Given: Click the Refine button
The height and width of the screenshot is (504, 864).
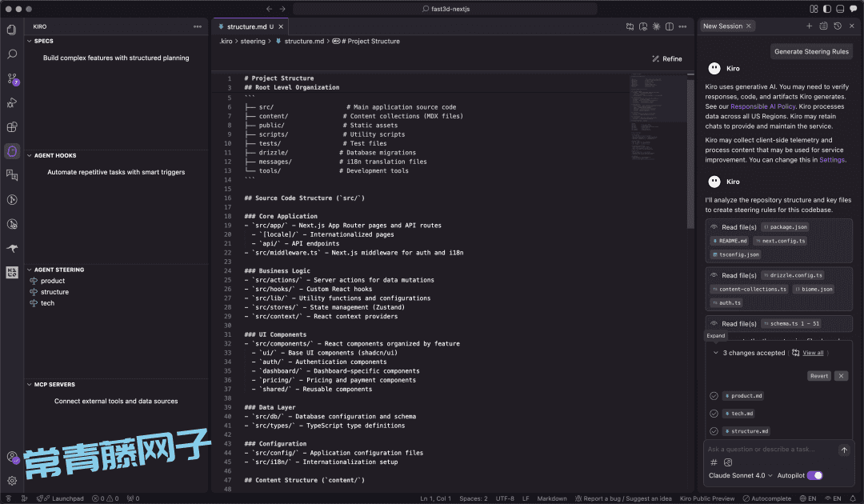Looking at the screenshot, I should pyautogui.click(x=666, y=59).
